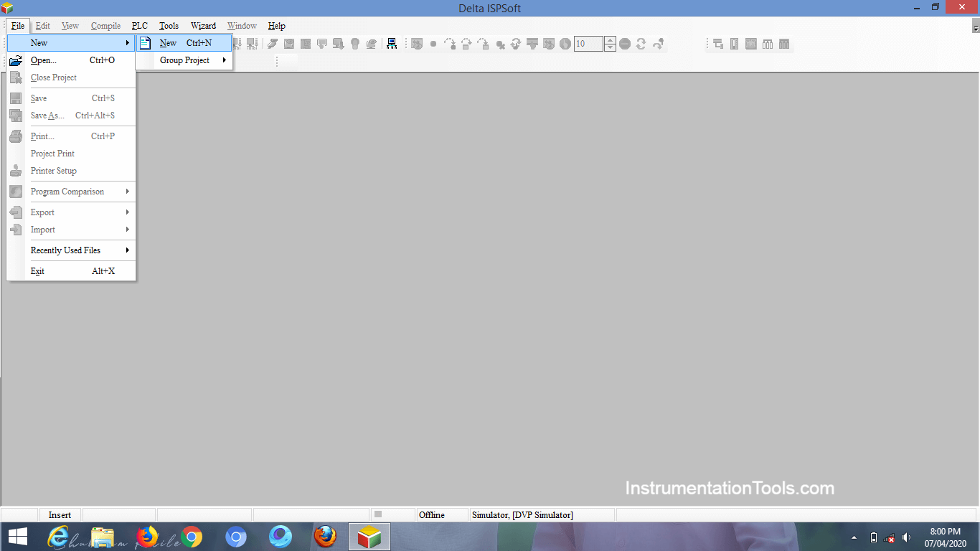Show hidden system tray icons

854,537
